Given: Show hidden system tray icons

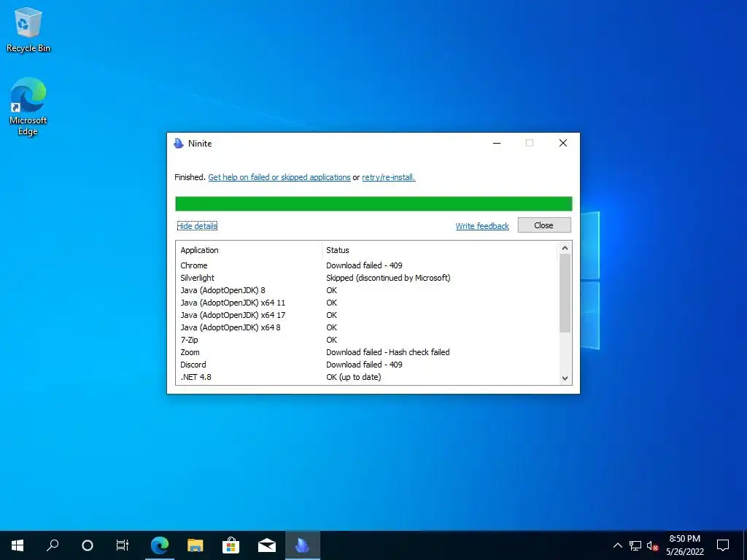Looking at the screenshot, I should click(617, 545).
